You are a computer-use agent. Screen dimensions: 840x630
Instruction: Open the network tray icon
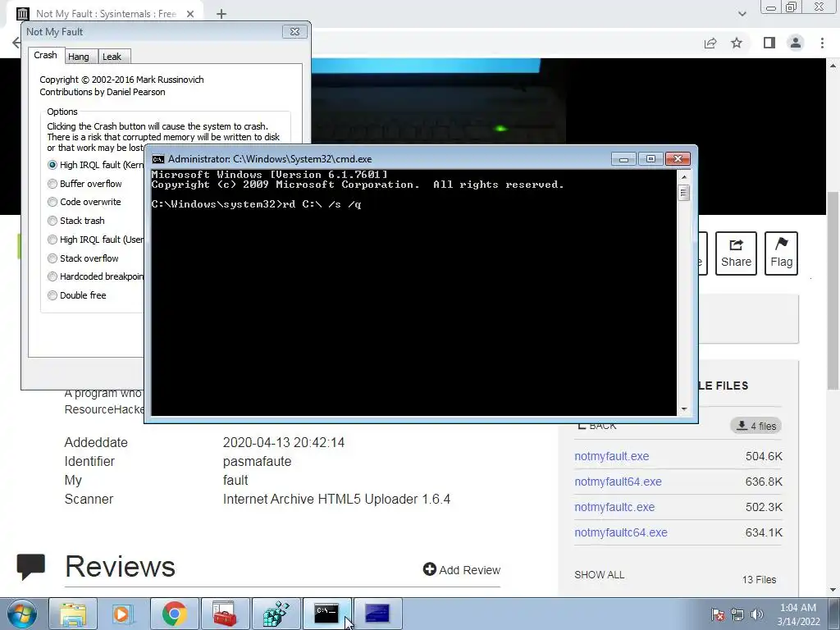coord(737,614)
